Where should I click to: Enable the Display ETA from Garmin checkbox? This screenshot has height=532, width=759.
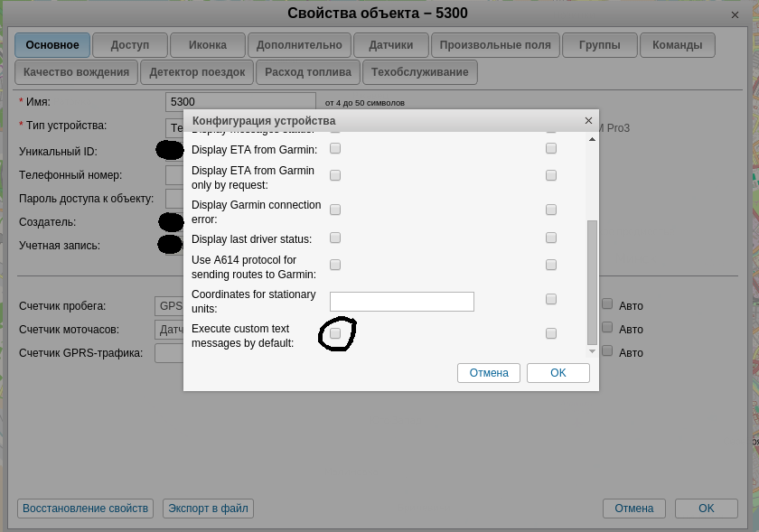pyautogui.click(x=335, y=148)
